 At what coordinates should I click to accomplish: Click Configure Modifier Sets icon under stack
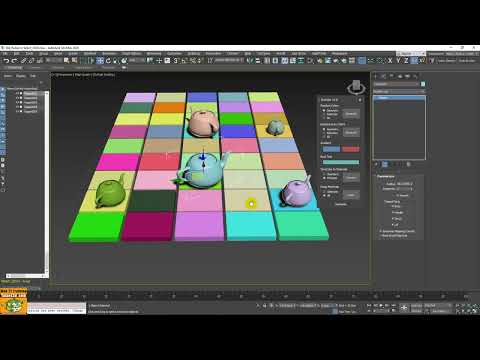pyautogui.click(x=409, y=164)
